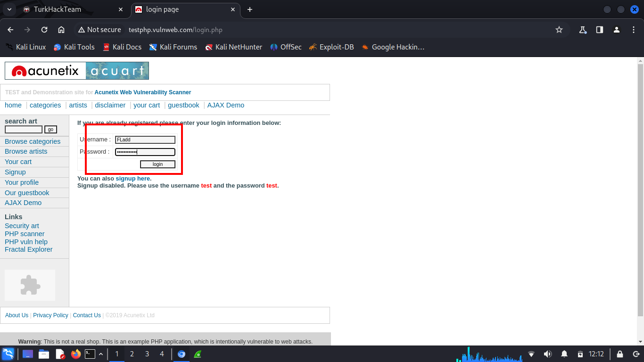
Task: Expand the tab search dropdown arrow
Action: pyautogui.click(x=9, y=9)
